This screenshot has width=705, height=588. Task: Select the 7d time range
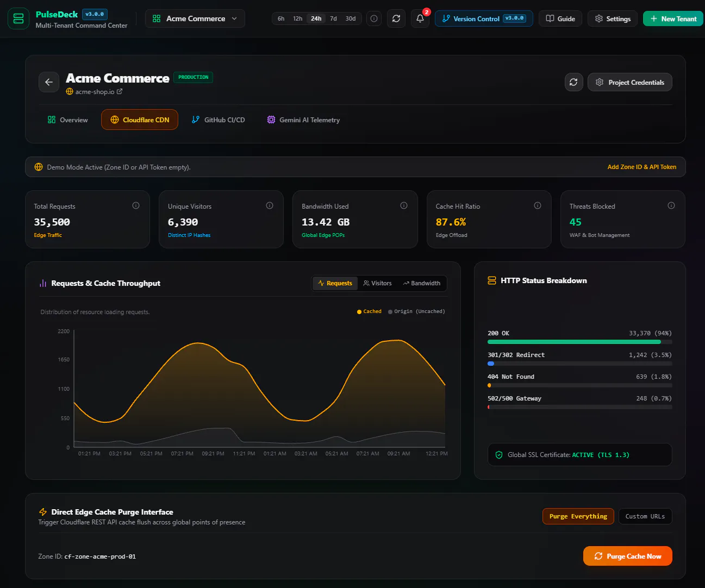point(333,18)
